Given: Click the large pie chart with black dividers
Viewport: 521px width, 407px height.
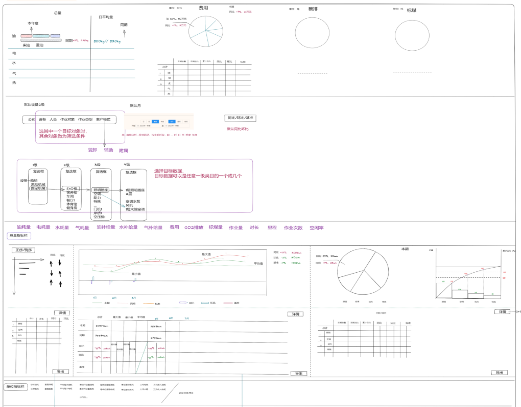Looking at the screenshot, I should click(x=363, y=271).
